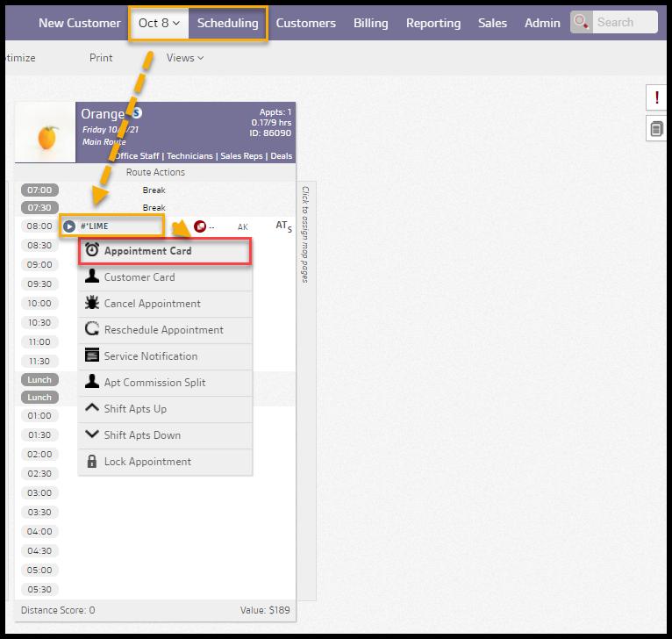Expand the Route Actions bar
Viewport: 672px width, 639px height.
click(x=155, y=172)
